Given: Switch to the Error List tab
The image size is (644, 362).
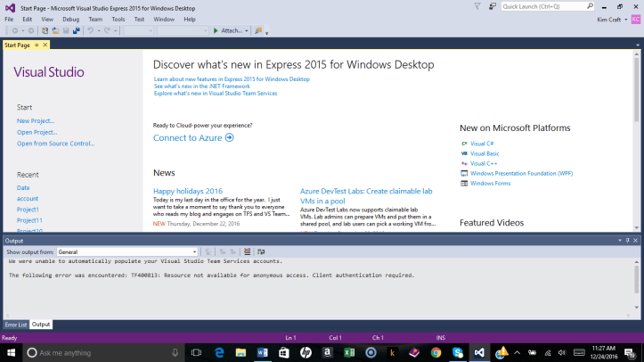Looking at the screenshot, I should [x=16, y=325].
